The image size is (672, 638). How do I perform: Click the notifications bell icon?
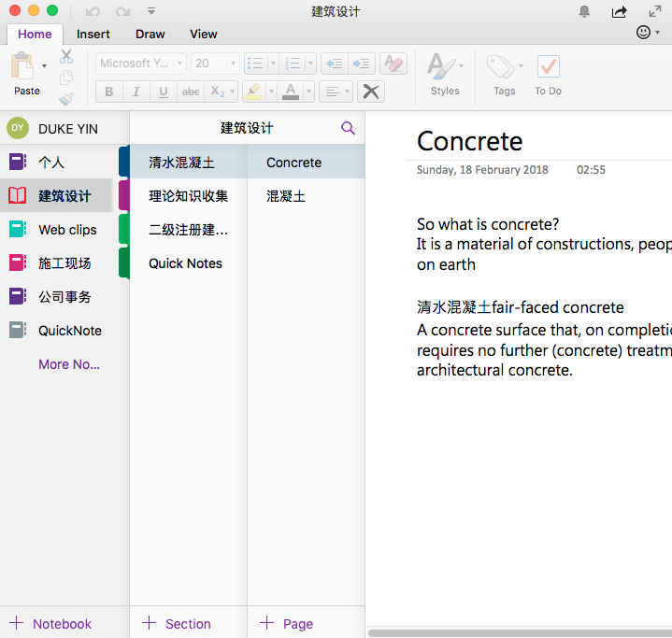pyautogui.click(x=585, y=12)
